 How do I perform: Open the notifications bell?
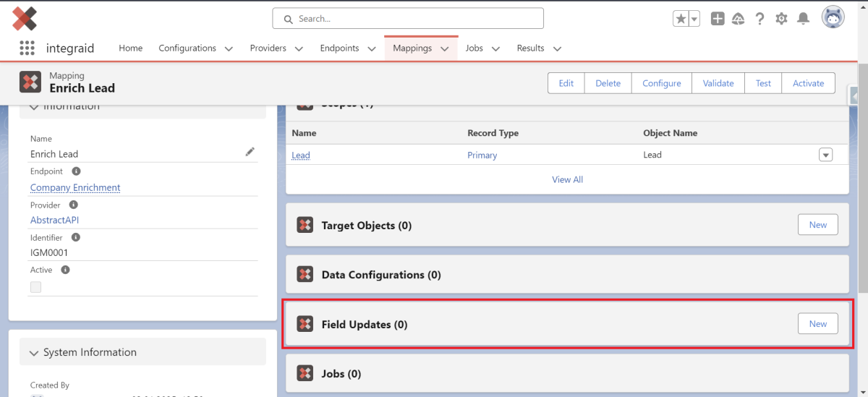point(803,20)
